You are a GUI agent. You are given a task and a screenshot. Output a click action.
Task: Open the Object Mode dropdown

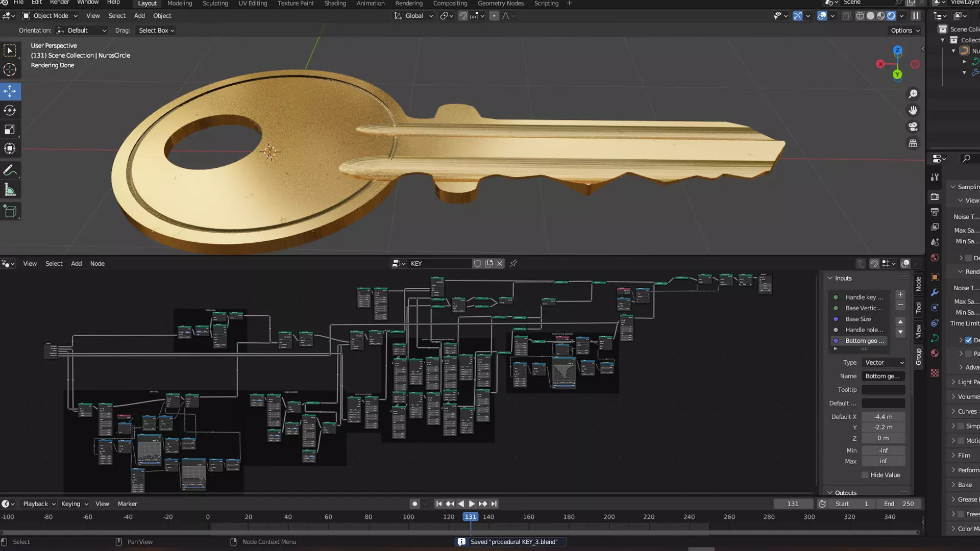coord(50,16)
